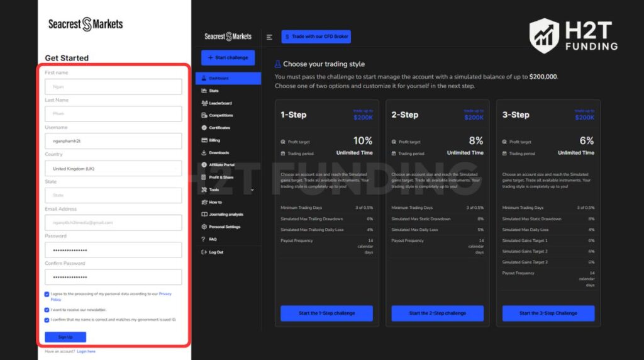This screenshot has width=644, height=360.
Task: Click the Username input field
Action: point(113,141)
